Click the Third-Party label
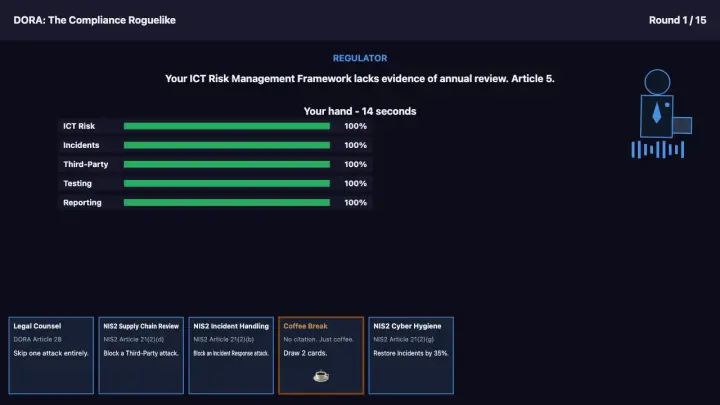The height and width of the screenshot is (405, 720). pos(86,164)
